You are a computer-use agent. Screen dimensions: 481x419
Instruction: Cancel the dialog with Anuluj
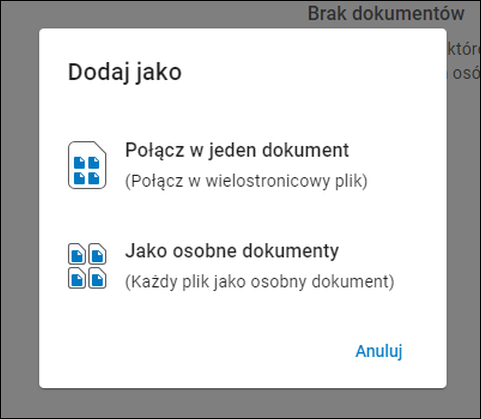[379, 351]
